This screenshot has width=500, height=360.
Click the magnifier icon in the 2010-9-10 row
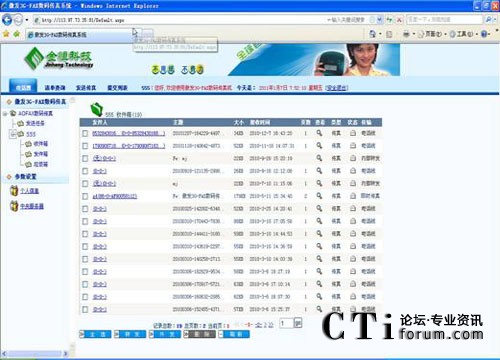click(319, 171)
